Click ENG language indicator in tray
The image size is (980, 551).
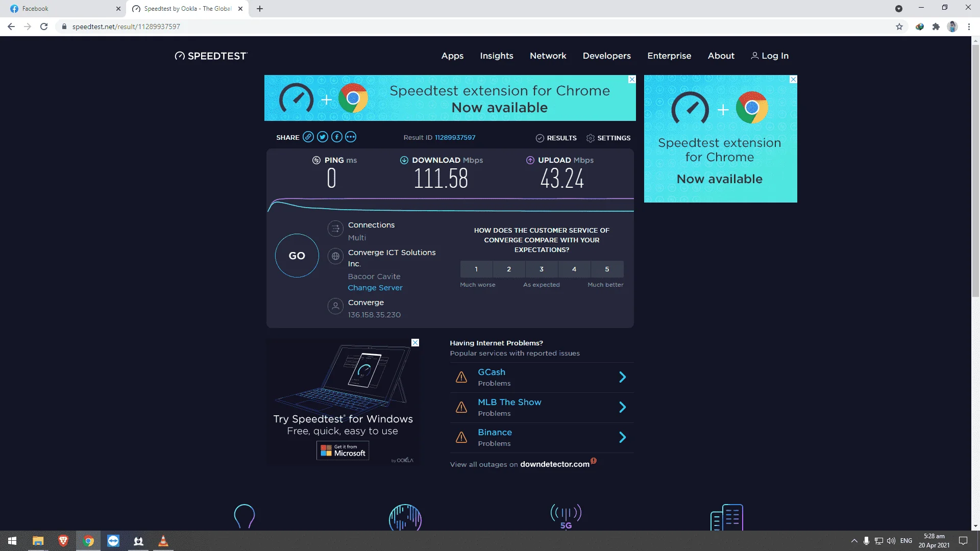point(906,541)
